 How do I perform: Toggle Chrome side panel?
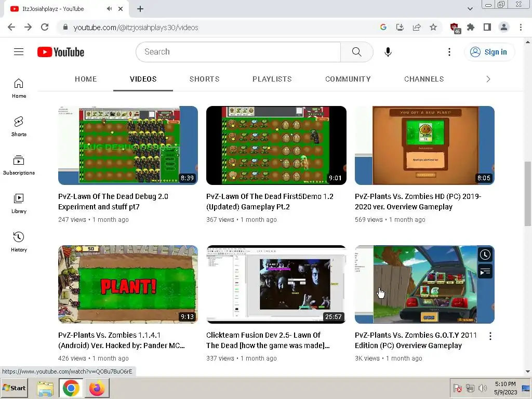(x=487, y=27)
